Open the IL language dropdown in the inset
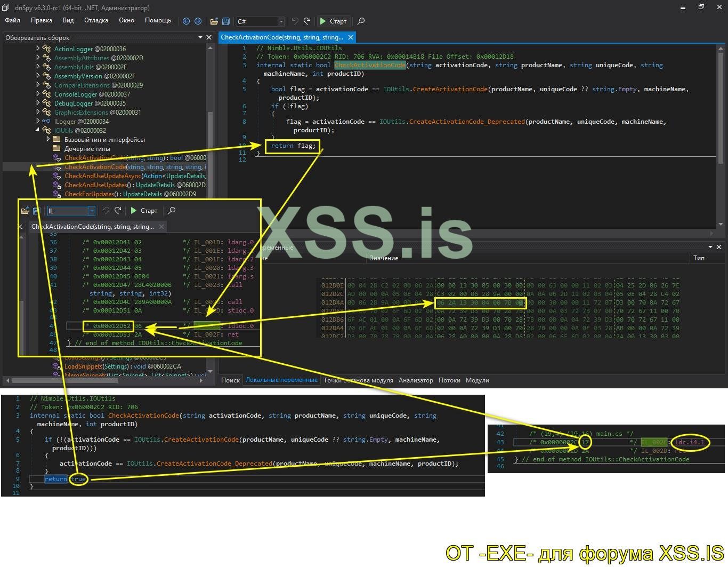The image size is (728, 567). tap(71, 211)
